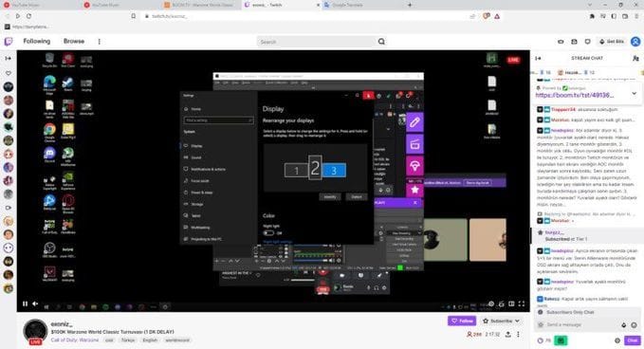Click the English tag
The image size is (644, 349).
pos(150,340)
